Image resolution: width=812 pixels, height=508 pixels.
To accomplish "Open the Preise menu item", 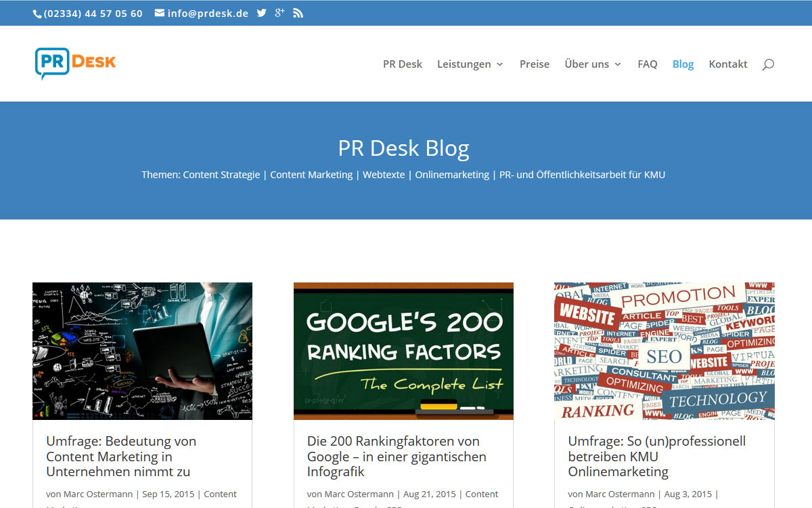I will pos(535,64).
